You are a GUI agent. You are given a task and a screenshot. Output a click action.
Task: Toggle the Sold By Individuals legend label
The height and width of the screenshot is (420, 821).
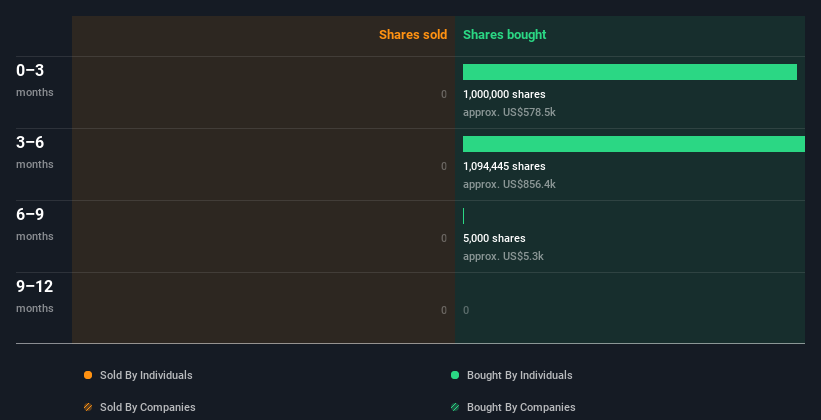pos(146,375)
